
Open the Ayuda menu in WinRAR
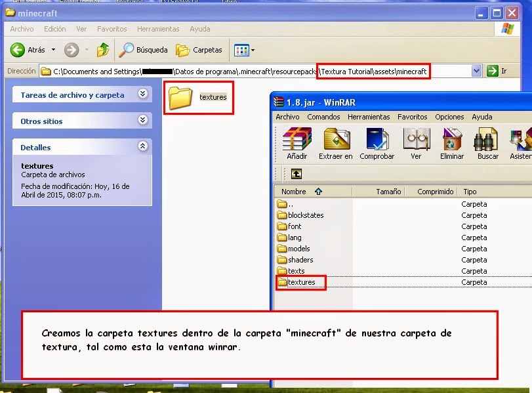(481, 117)
